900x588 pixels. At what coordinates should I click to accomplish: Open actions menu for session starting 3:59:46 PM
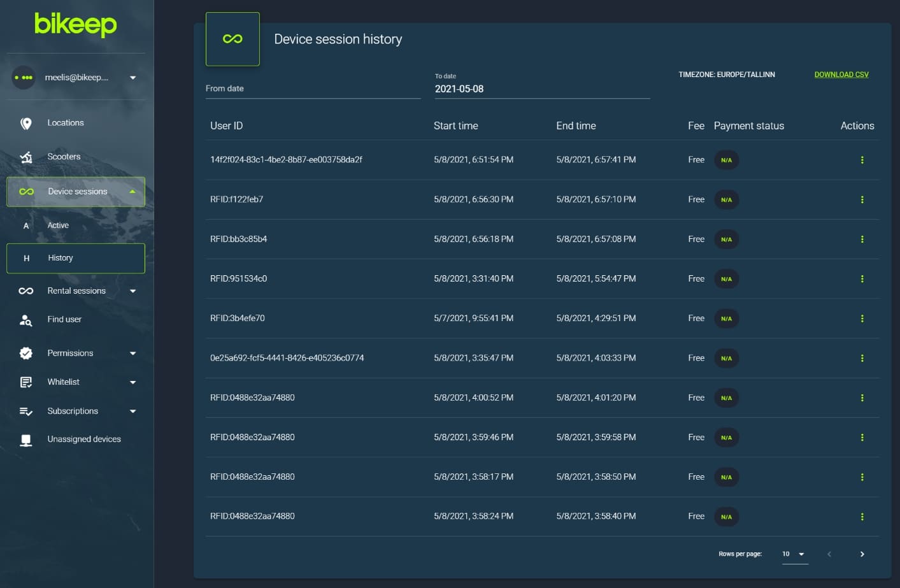[x=862, y=438]
